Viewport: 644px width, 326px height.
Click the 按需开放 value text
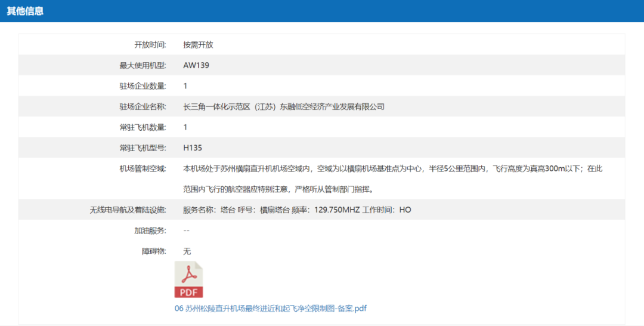[x=198, y=45]
